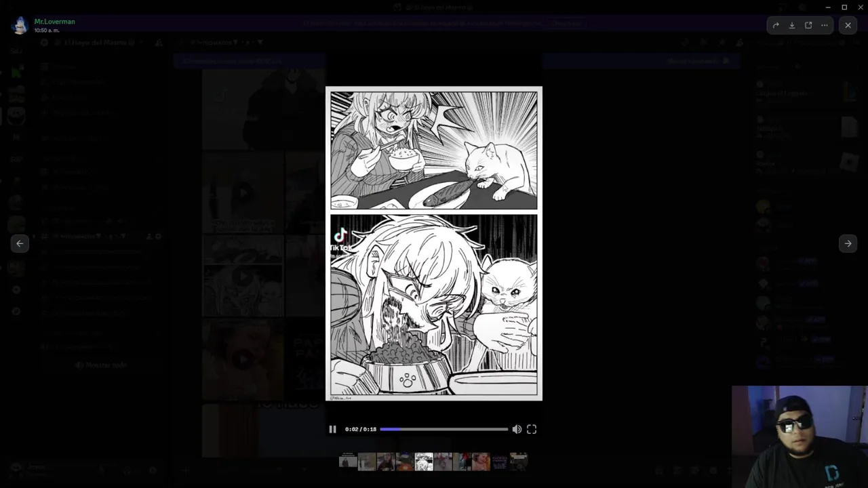Select the third thumbnail showing a dark-haired woman
Image resolution: width=868 pixels, height=488 pixels.
386,462
